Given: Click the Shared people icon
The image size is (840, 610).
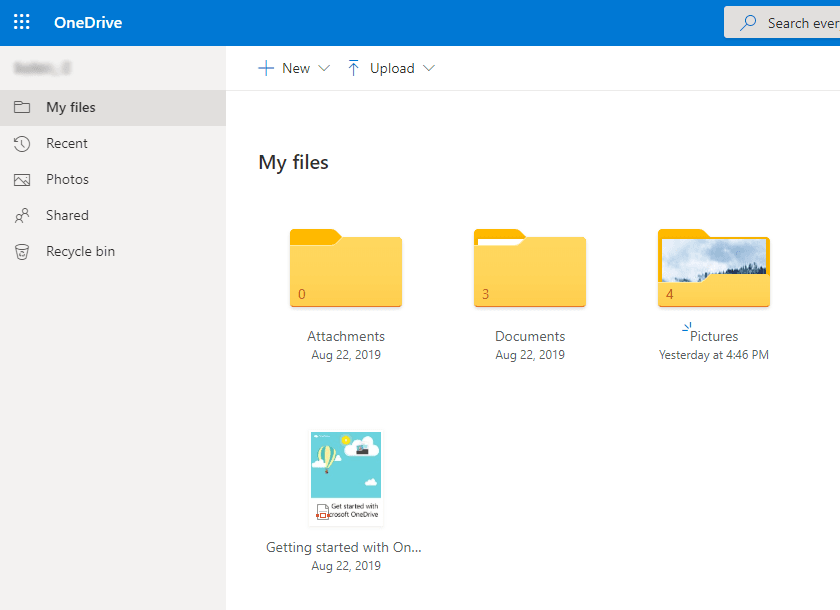Looking at the screenshot, I should tap(22, 215).
